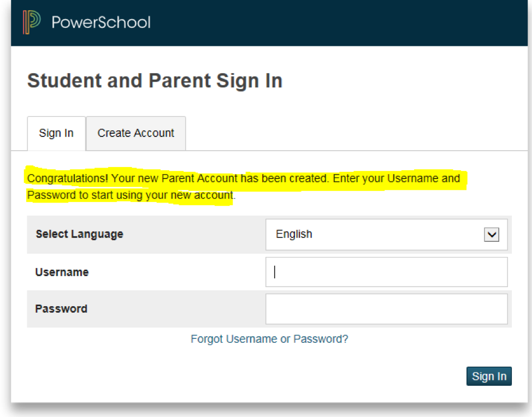Viewport: 532px width, 417px height.
Task: Click the PowerSchool logo icon
Action: [x=32, y=22]
